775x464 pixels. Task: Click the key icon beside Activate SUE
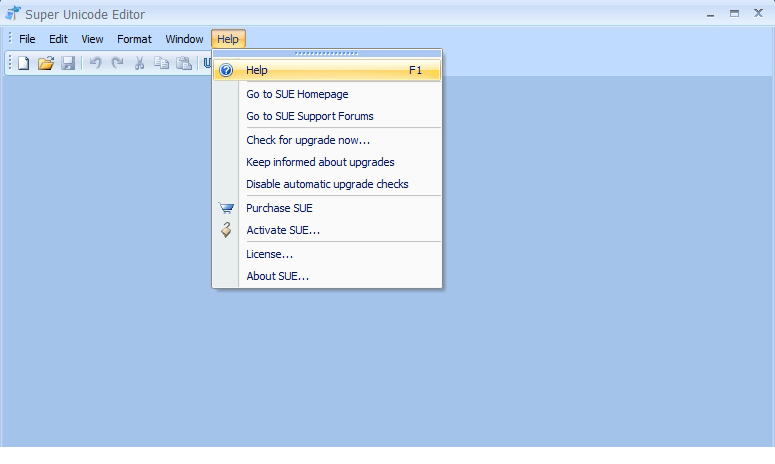pyautogui.click(x=226, y=230)
